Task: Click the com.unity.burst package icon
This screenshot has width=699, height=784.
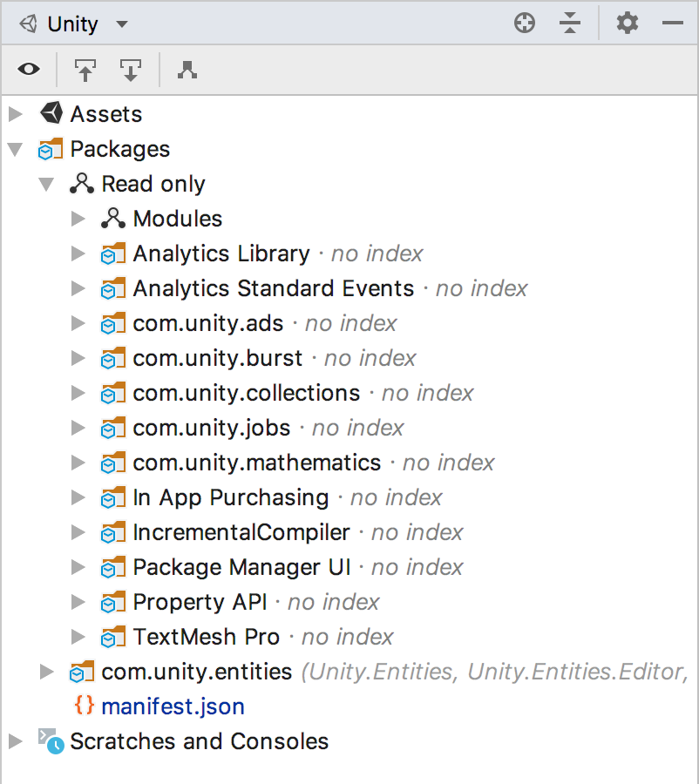Action: tap(113, 358)
